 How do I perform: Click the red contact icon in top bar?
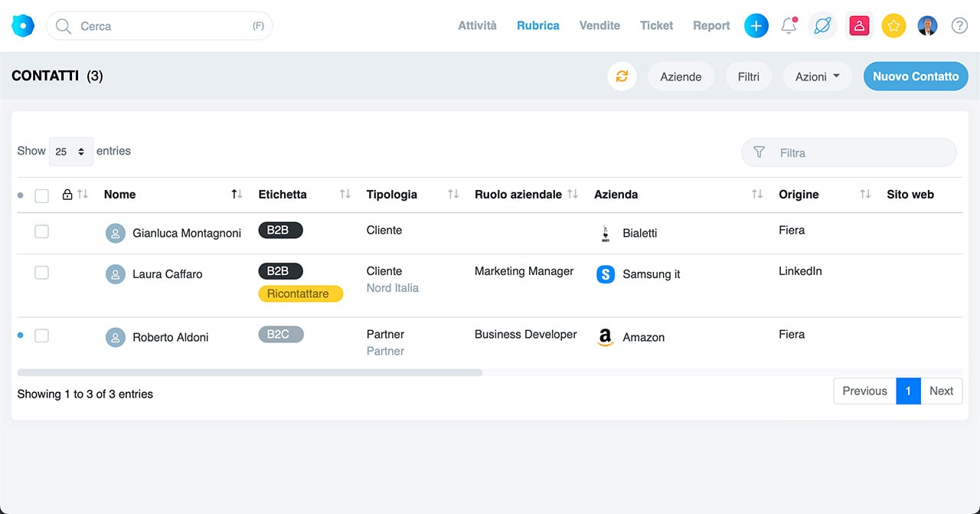[859, 26]
